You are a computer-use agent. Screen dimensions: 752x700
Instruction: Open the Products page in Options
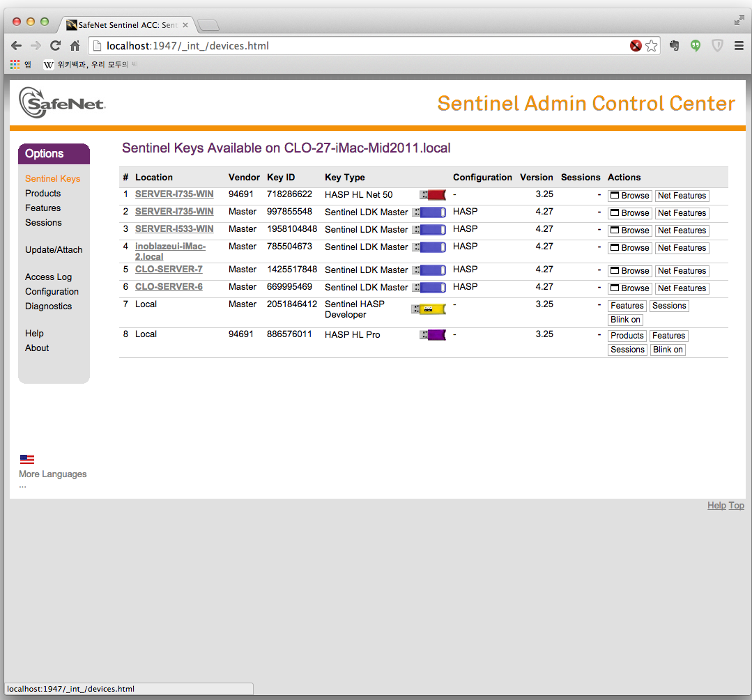click(43, 194)
